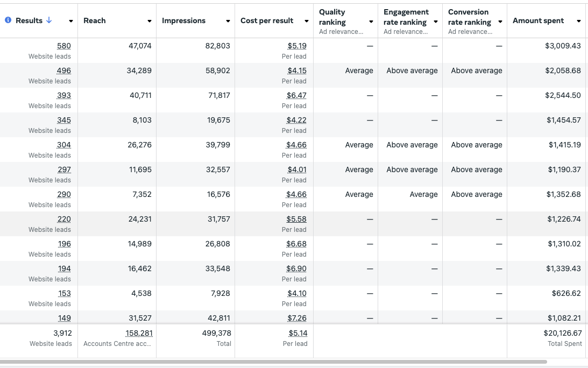Click the $4.10 cost per lead
The height and width of the screenshot is (368, 588).
(x=297, y=293)
